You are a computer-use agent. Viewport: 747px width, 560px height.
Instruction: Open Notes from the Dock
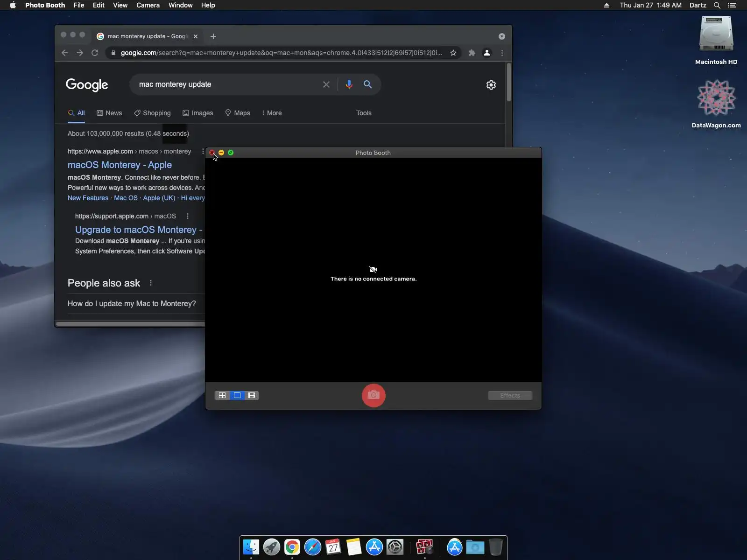tap(354, 547)
